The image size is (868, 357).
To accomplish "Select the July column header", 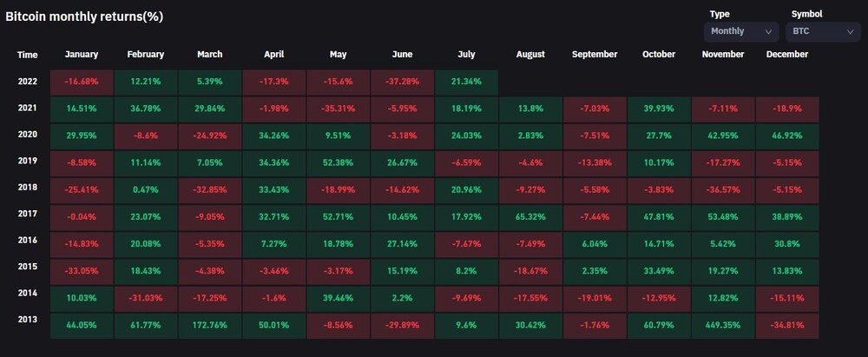I will (x=467, y=55).
